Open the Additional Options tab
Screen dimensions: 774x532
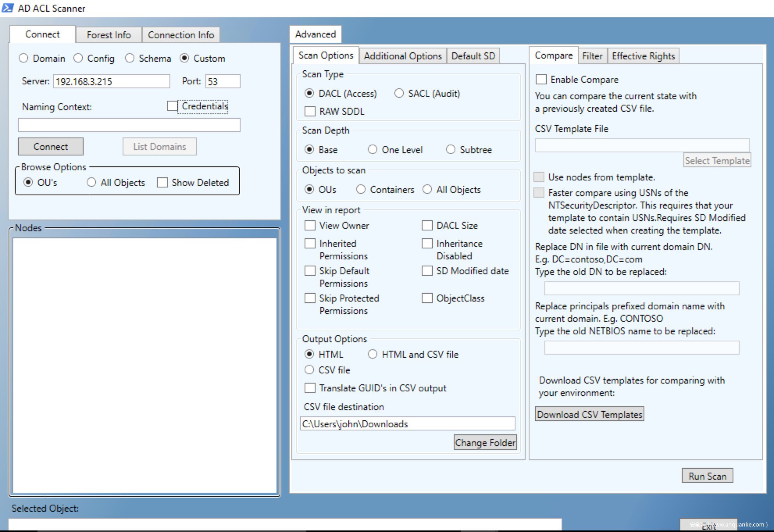(x=403, y=56)
